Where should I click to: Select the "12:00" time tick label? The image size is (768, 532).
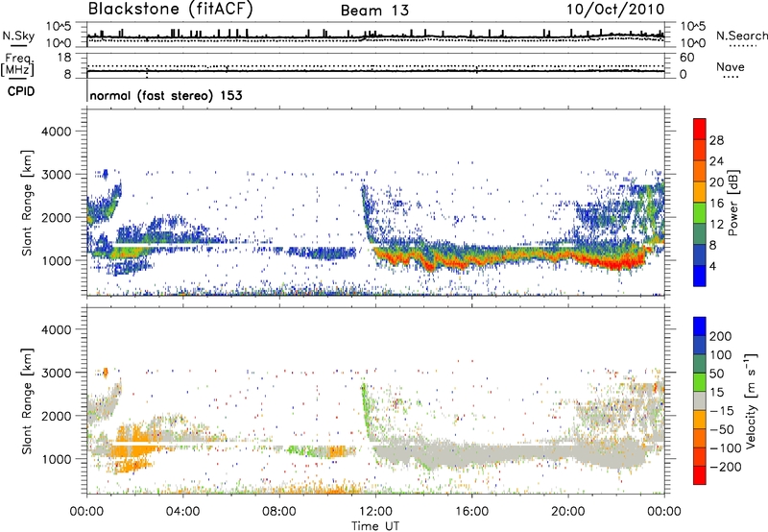point(375,512)
